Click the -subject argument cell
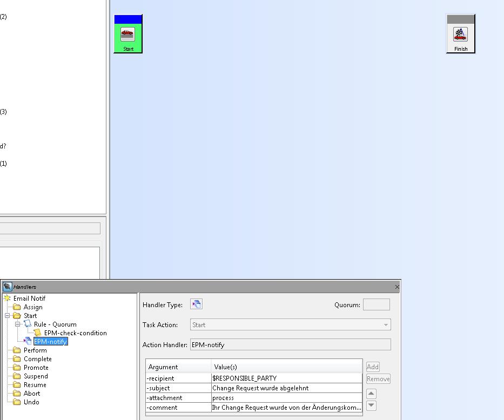 click(178, 388)
